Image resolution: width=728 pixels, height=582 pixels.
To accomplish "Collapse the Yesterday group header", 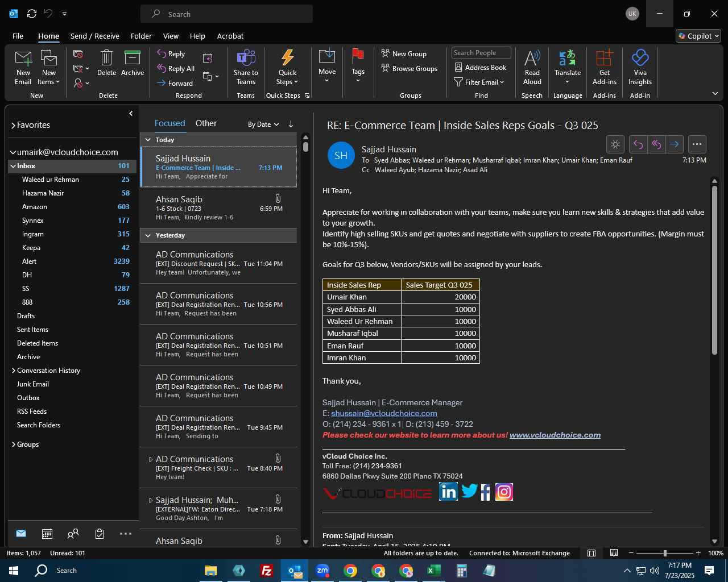I will tap(148, 235).
